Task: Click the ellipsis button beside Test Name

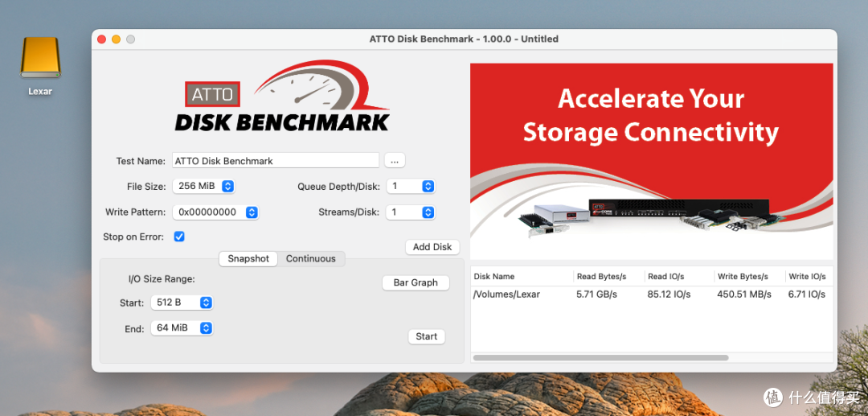Action: point(395,161)
